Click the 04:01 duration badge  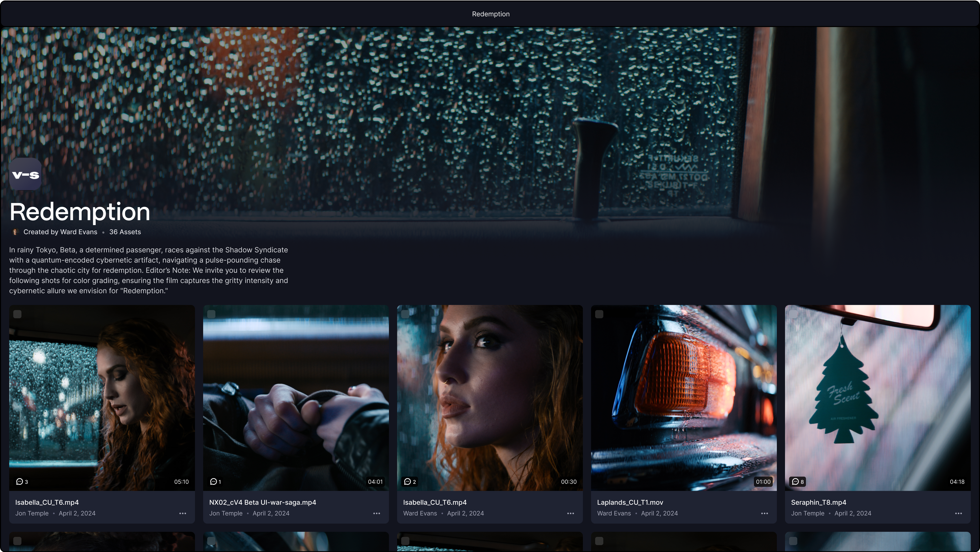375,481
